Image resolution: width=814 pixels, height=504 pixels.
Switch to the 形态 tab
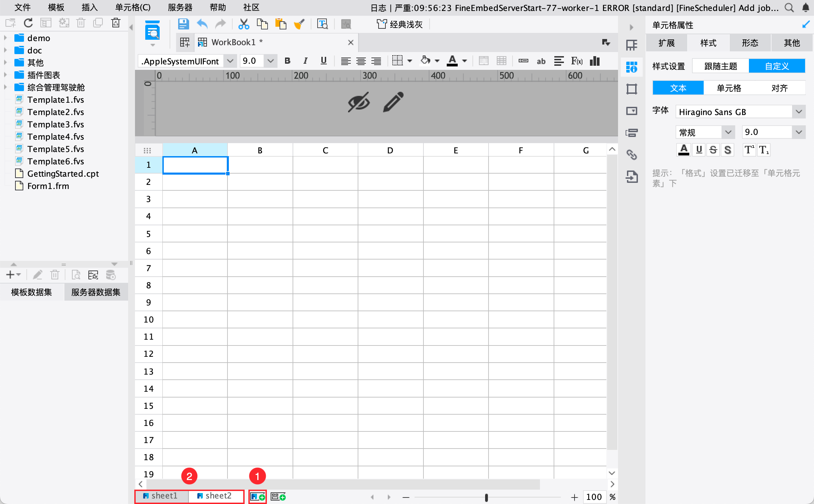[750, 43]
